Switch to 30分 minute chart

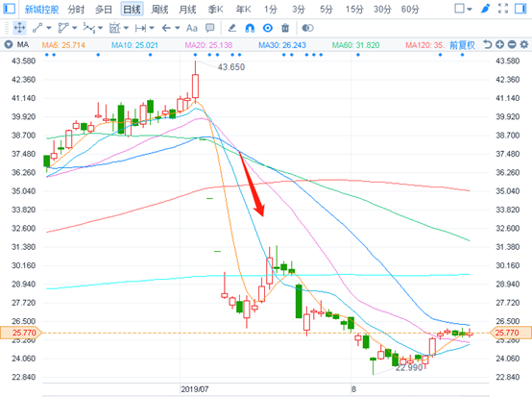tap(382, 10)
